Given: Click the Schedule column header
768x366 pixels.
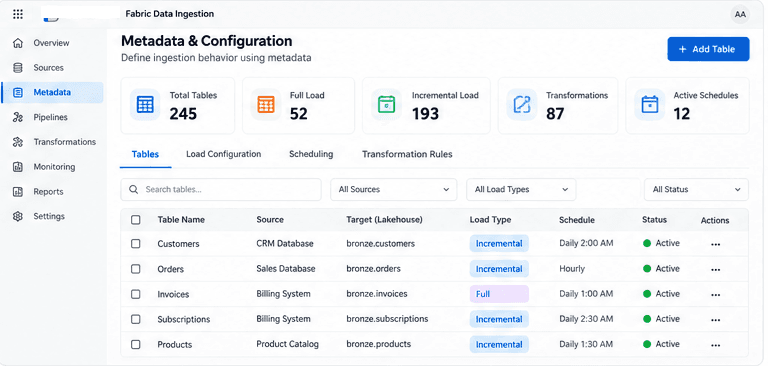Looking at the screenshot, I should pos(577,220).
